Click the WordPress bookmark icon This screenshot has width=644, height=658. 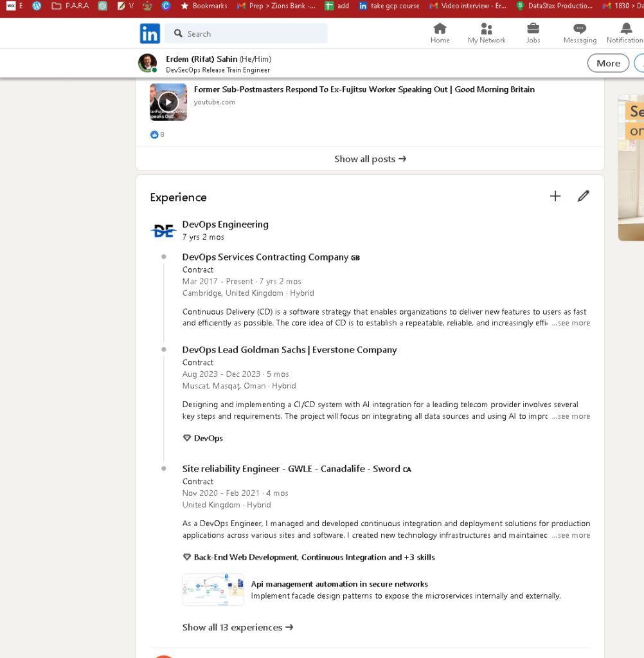[x=37, y=6]
